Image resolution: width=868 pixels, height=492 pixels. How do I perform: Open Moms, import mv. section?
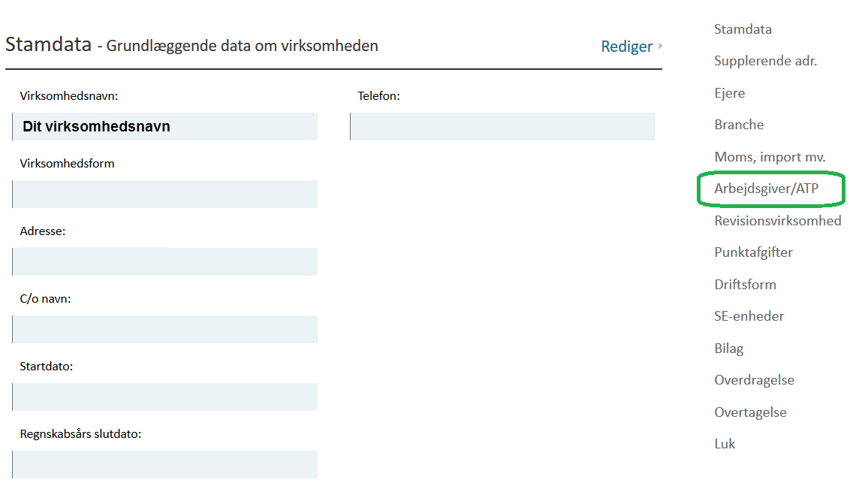click(770, 157)
